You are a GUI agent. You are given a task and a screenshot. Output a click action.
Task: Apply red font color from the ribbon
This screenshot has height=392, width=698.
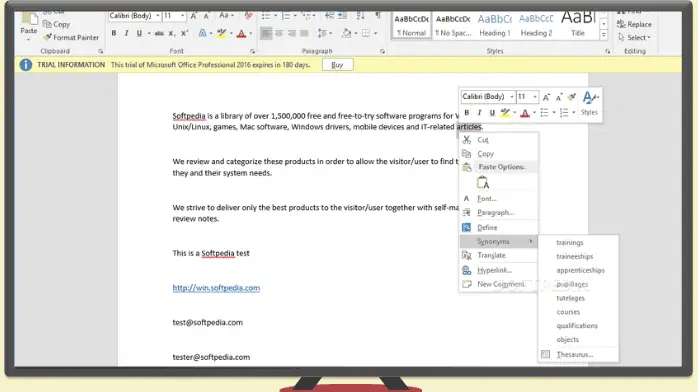coord(241,33)
